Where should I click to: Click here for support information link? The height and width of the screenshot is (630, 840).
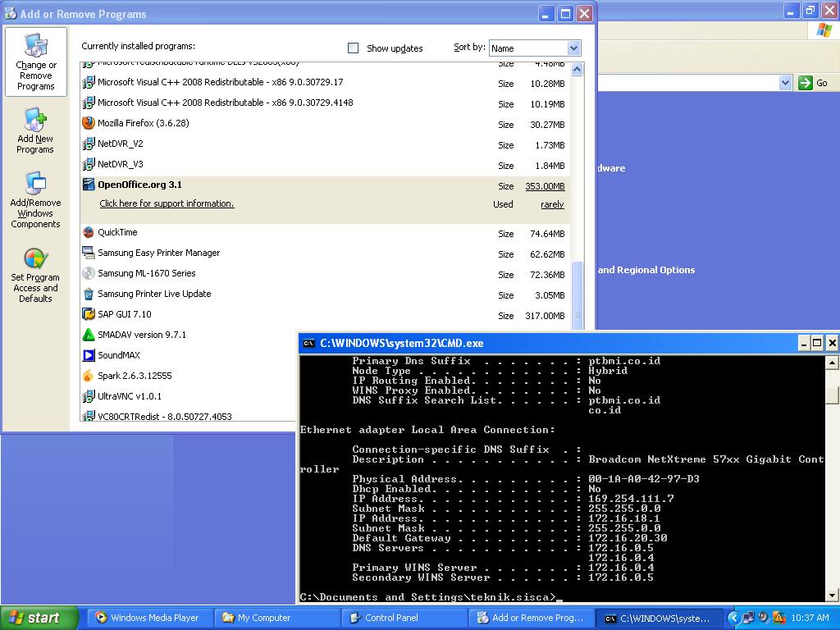point(167,203)
